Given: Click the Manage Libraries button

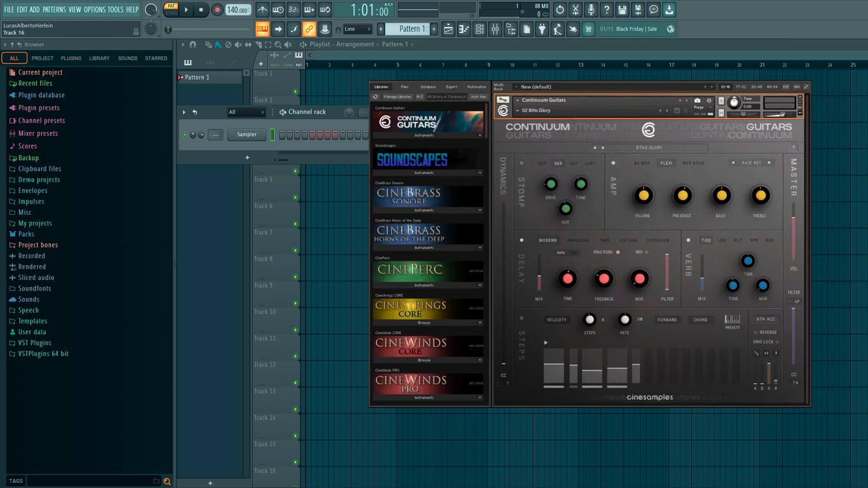Looking at the screenshot, I should 397,97.
